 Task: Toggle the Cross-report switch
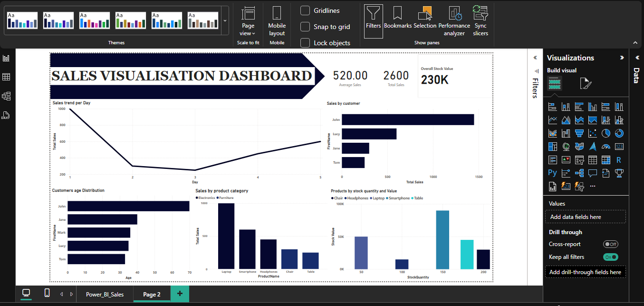click(611, 244)
